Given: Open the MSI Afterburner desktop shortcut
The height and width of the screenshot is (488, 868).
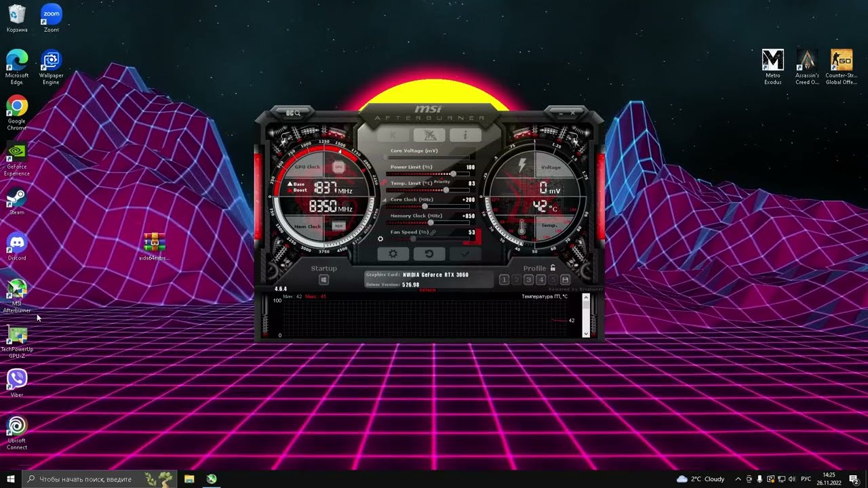Looking at the screenshot, I should click(x=17, y=296).
